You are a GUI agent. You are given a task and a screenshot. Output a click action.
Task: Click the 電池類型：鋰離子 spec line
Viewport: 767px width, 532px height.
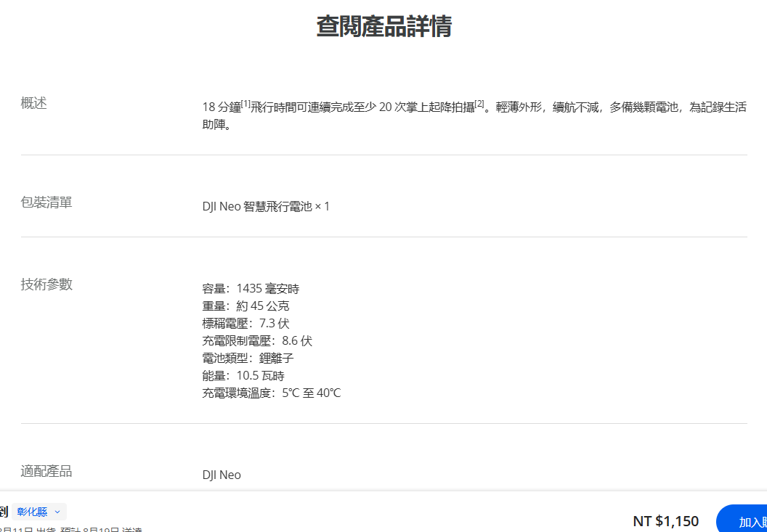[248, 359]
